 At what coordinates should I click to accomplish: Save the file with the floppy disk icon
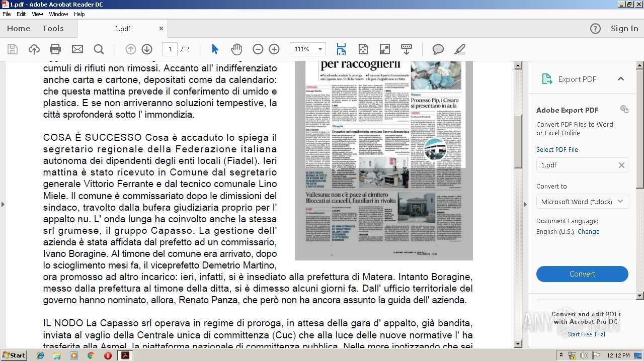13,49
